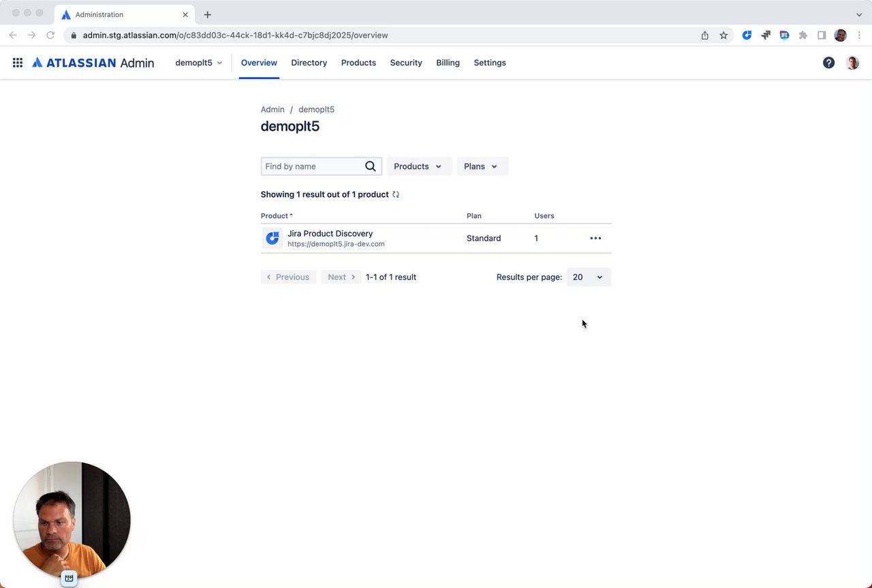This screenshot has width=872, height=588.
Task: Change the results per page dropdown
Action: (589, 277)
